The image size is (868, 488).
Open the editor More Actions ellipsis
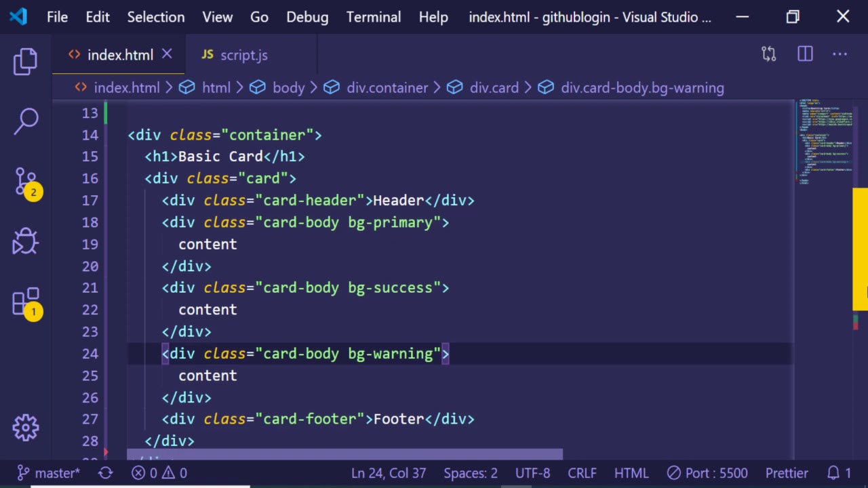coord(840,54)
